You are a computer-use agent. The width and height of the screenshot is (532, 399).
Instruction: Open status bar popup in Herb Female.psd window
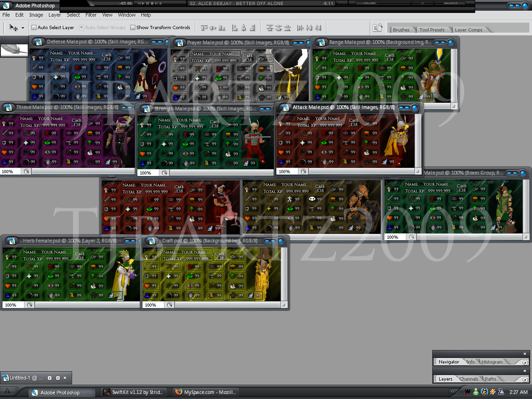tap(30, 305)
